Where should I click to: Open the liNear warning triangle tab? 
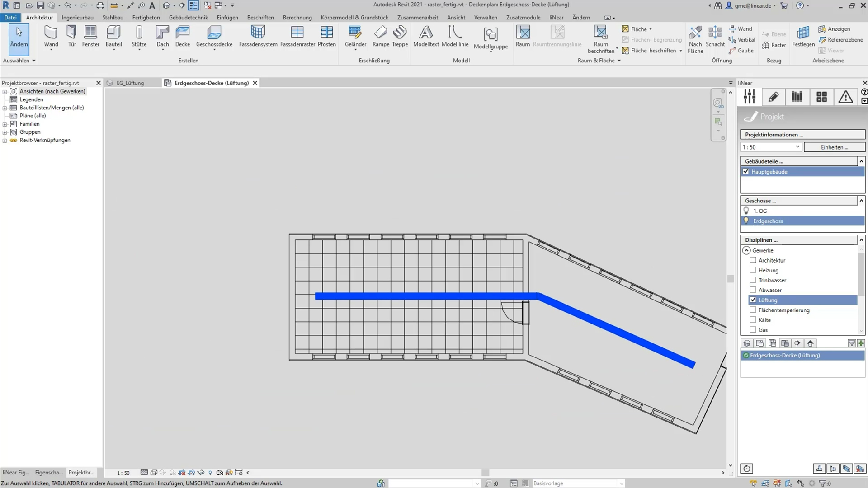[845, 97]
